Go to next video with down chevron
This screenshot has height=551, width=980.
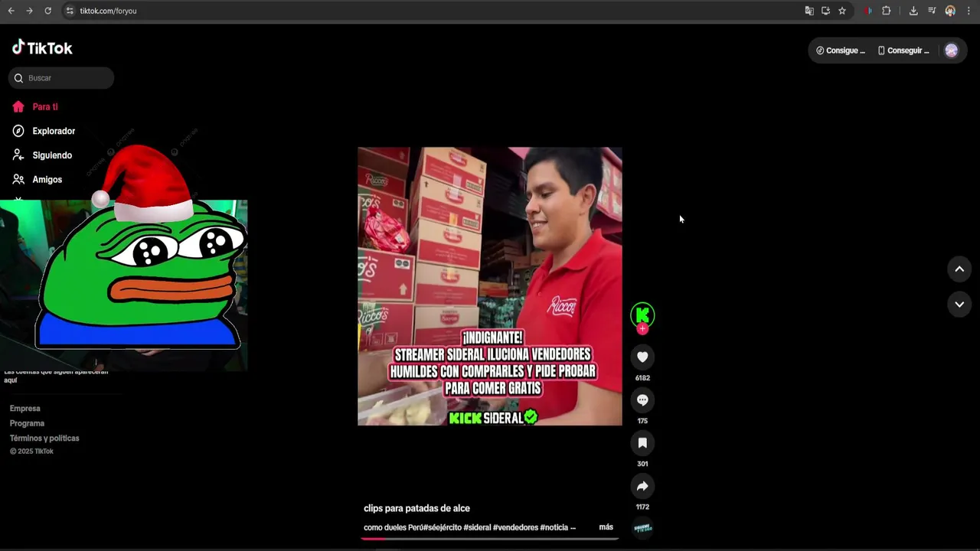click(x=959, y=304)
